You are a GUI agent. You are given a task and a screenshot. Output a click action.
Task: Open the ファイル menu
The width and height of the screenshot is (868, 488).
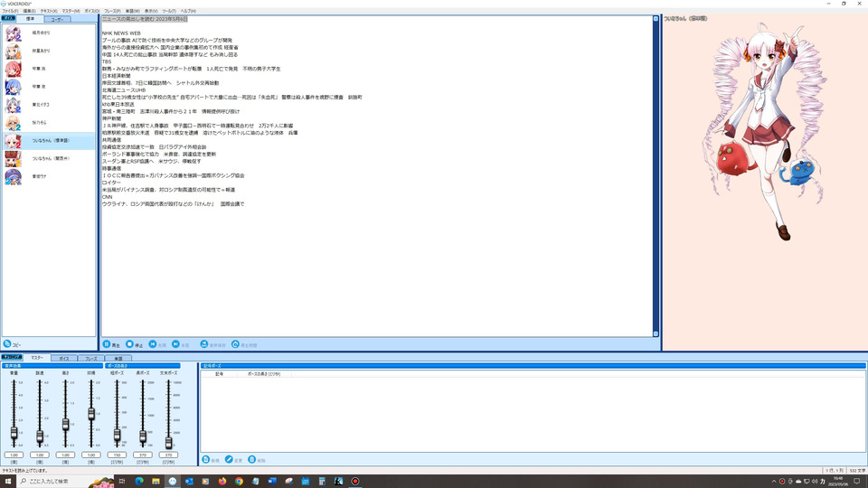point(10,11)
